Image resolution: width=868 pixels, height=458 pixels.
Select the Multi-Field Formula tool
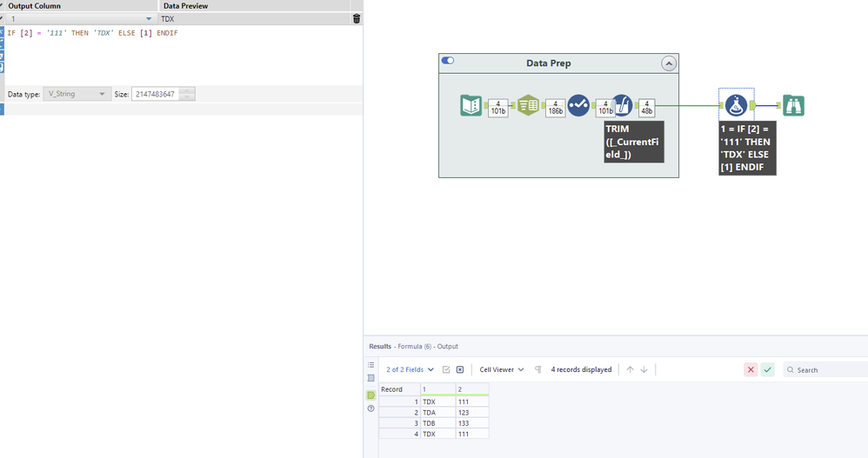point(623,105)
